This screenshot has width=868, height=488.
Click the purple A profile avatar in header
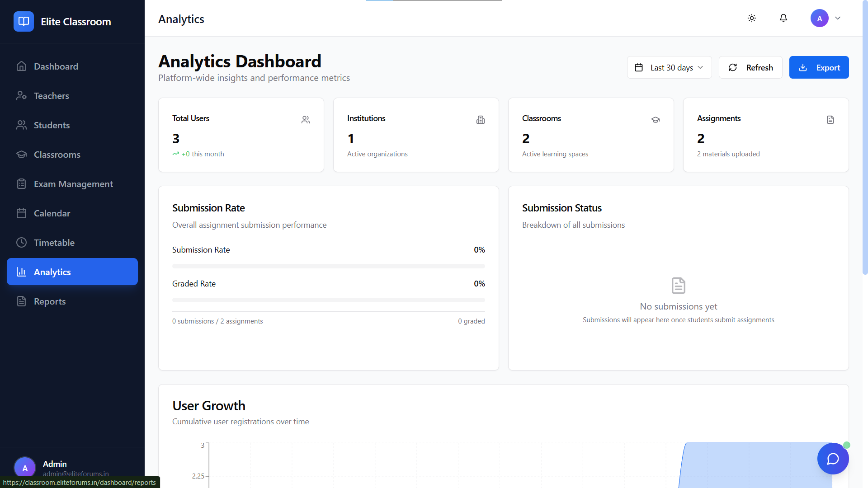coord(819,18)
